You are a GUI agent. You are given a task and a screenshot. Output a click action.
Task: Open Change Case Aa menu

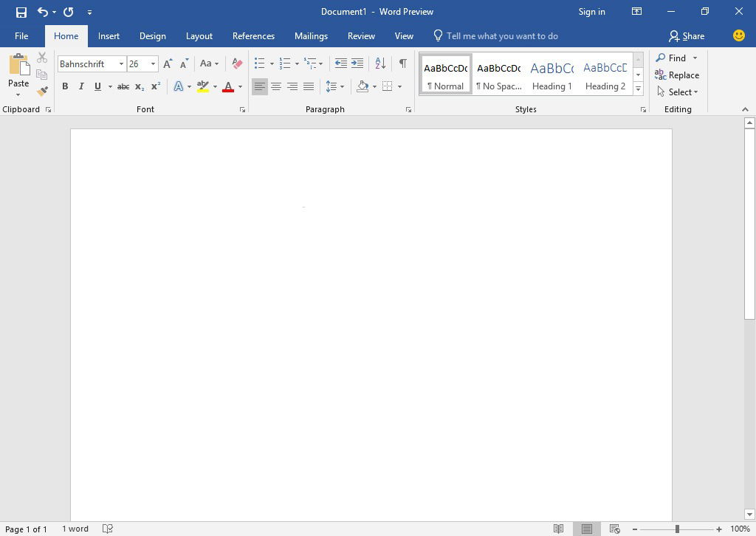tap(209, 63)
